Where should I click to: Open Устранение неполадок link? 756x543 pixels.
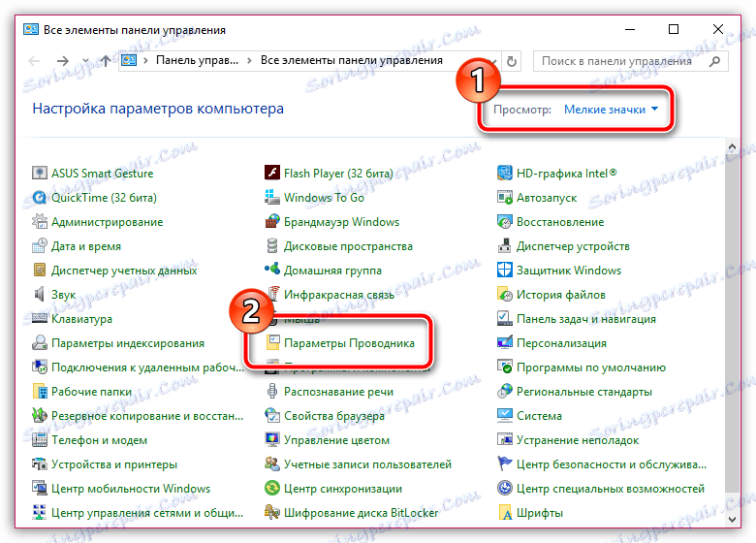(578, 440)
